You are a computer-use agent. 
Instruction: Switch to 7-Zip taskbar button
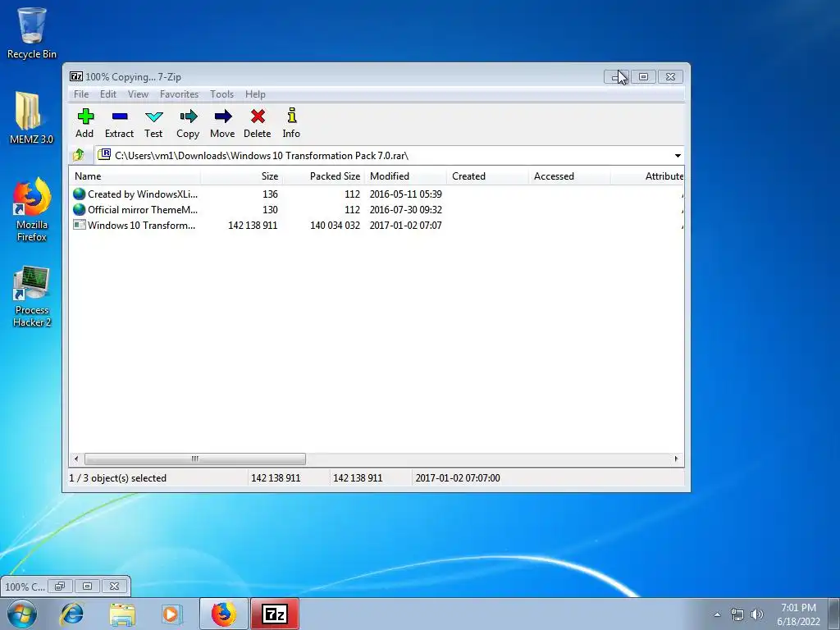point(275,614)
